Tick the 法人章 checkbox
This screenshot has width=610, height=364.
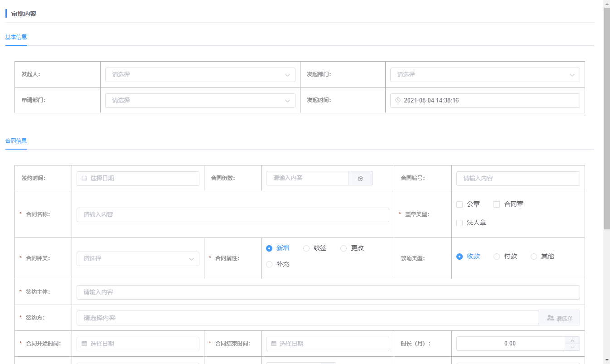(x=460, y=223)
